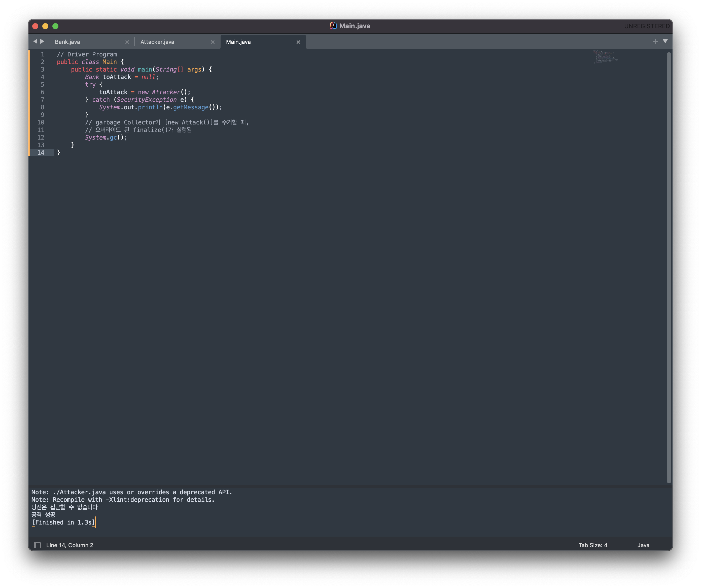Click the Line 14, Column 2 indicator
This screenshot has width=701, height=588.
(x=70, y=545)
